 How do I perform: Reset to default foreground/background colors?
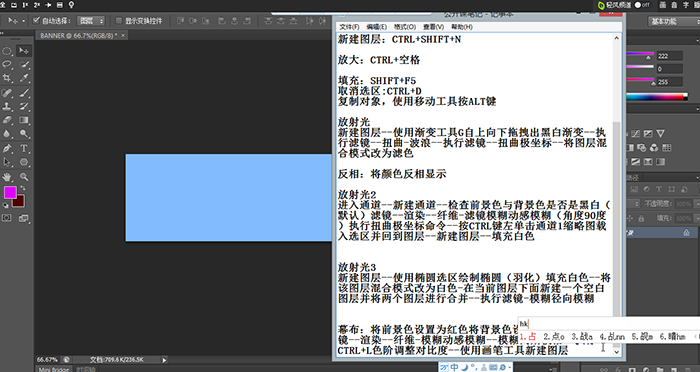(x=6, y=205)
